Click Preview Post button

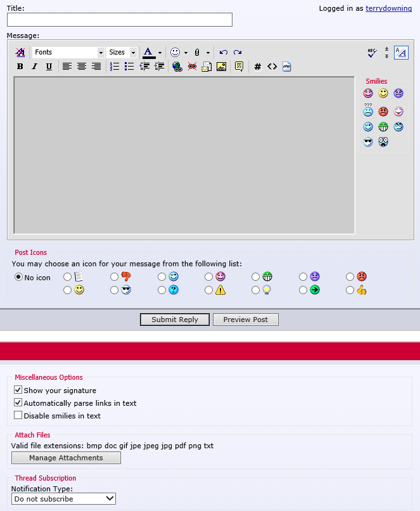(x=246, y=320)
